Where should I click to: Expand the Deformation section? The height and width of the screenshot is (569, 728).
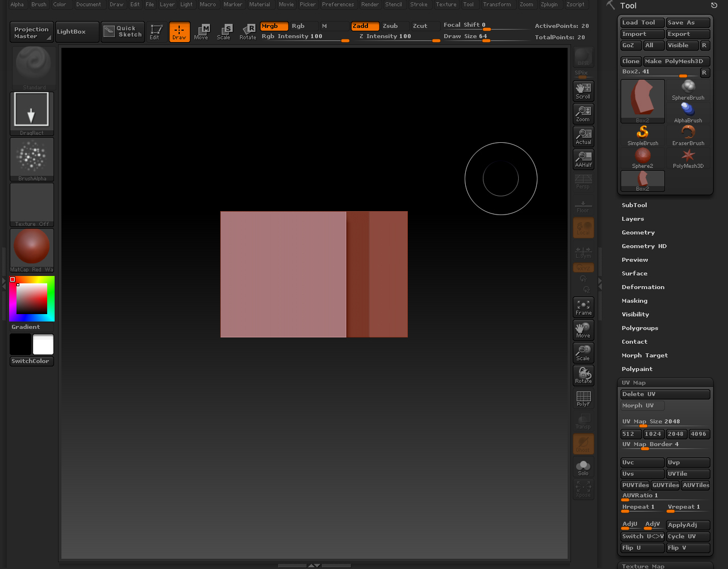pos(643,287)
